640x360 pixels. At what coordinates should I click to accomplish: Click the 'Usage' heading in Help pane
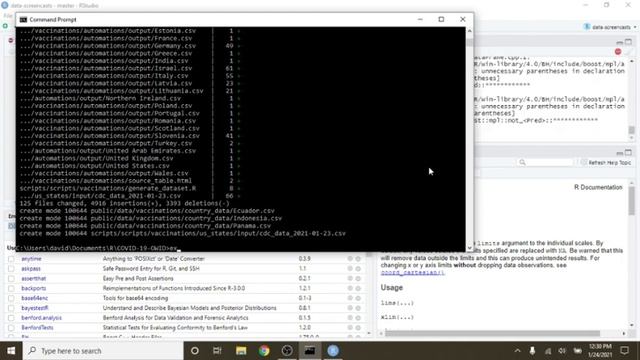coord(391,287)
